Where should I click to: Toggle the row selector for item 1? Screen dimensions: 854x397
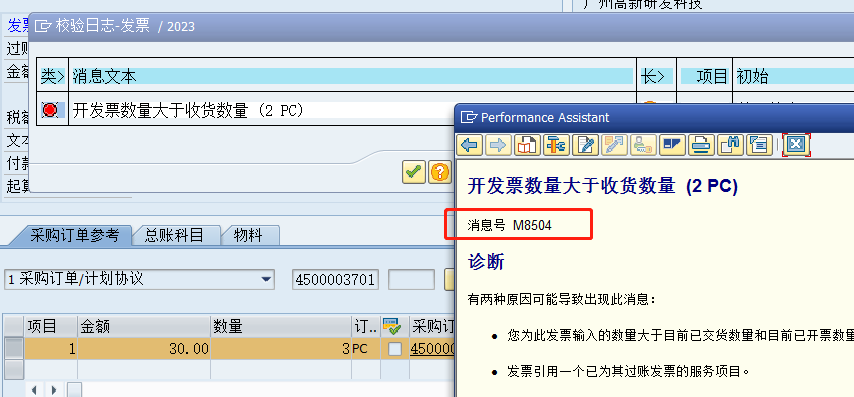pyautogui.click(x=14, y=349)
